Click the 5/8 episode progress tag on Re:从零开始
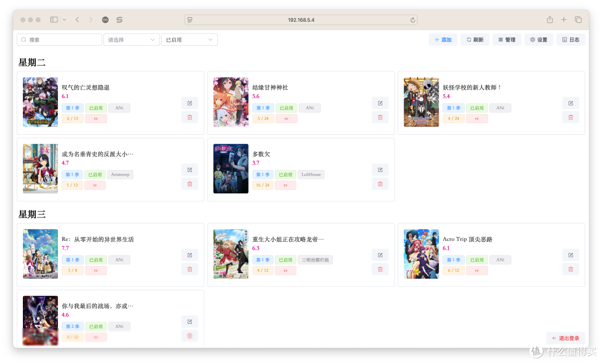The height and width of the screenshot is (364, 602). click(72, 270)
